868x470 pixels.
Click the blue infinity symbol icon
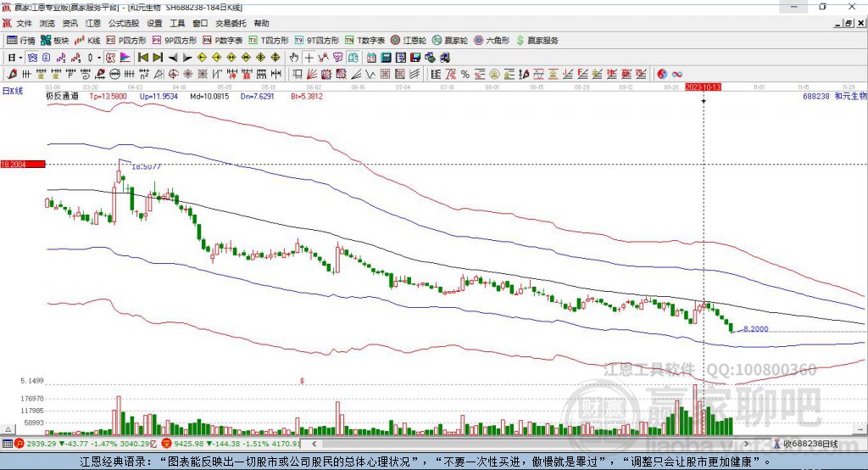pyautogui.click(x=677, y=75)
